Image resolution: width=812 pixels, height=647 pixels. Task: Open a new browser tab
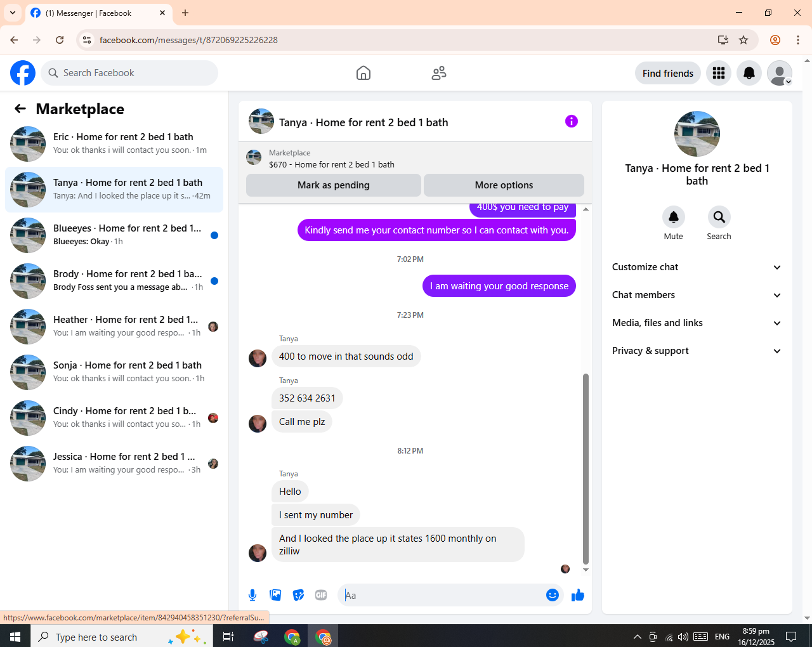click(x=185, y=13)
